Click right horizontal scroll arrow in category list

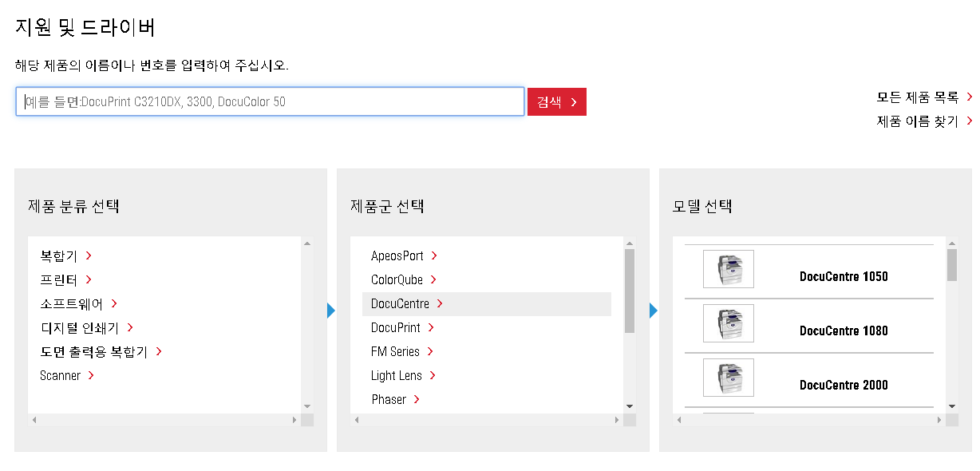point(294,420)
